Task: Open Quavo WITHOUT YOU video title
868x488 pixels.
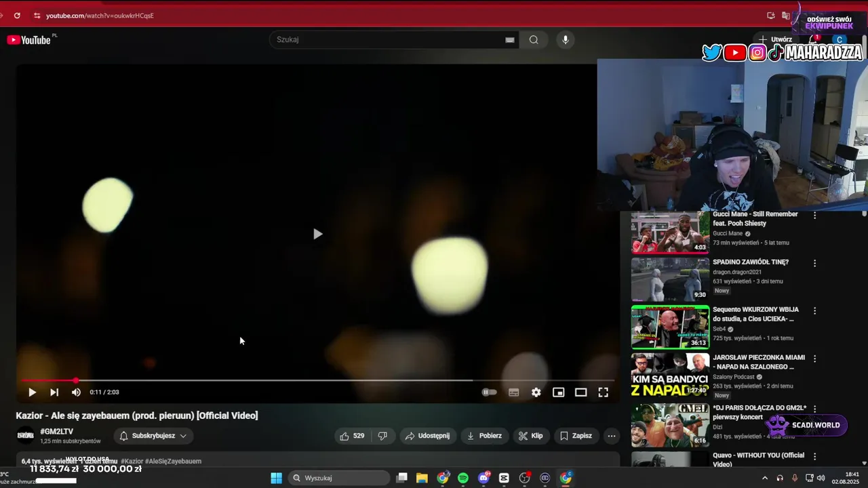Action: 759,460
